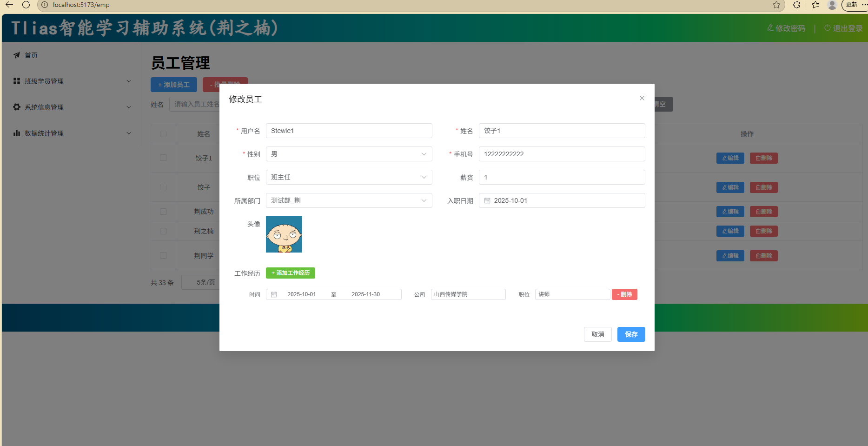
Task: Click the 班级学员管理 grid icon
Action: point(17,81)
